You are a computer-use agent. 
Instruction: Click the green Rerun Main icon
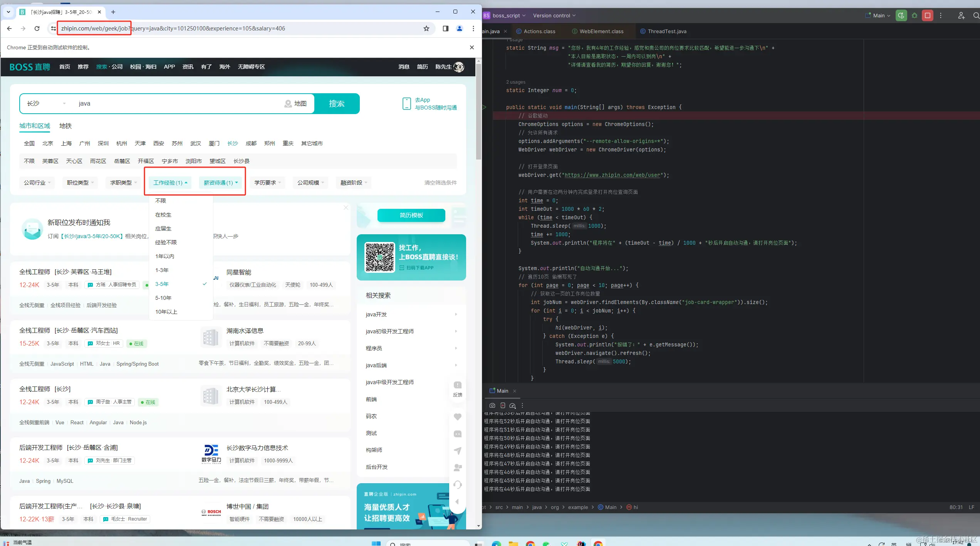901,15
